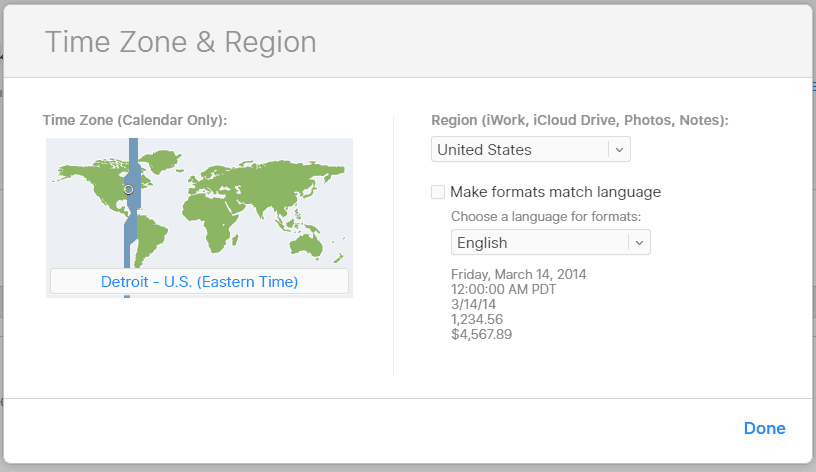Click the chevron on the English dropdown
Viewport: 816px width, 472px height.
(639, 243)
